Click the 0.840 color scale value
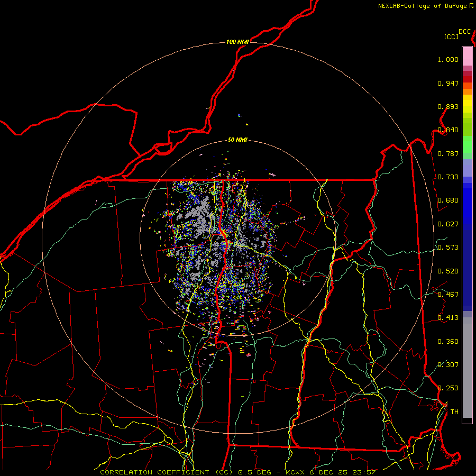Viewport: 476px width, 476px height. point(448,130)
